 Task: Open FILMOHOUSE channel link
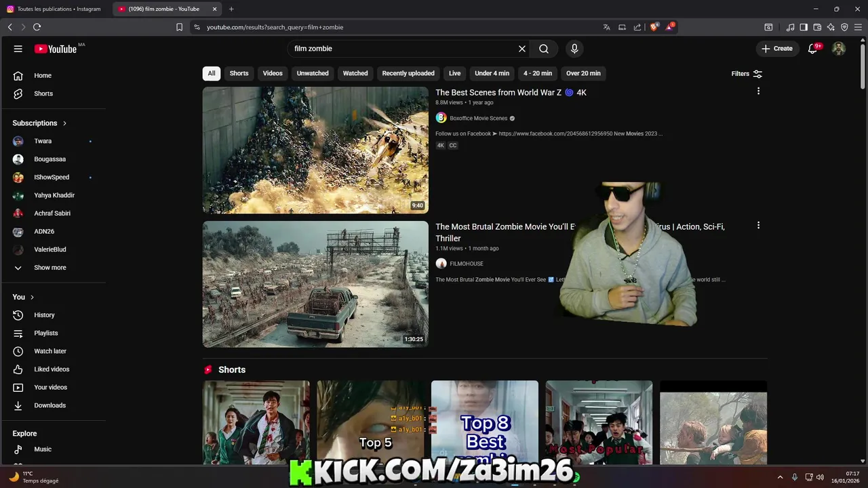pyautogui.click(x=467, y=264)
